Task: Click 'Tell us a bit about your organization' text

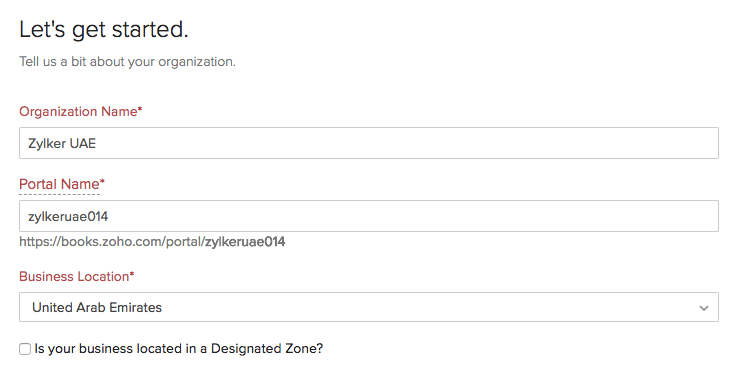Action: 128,62
